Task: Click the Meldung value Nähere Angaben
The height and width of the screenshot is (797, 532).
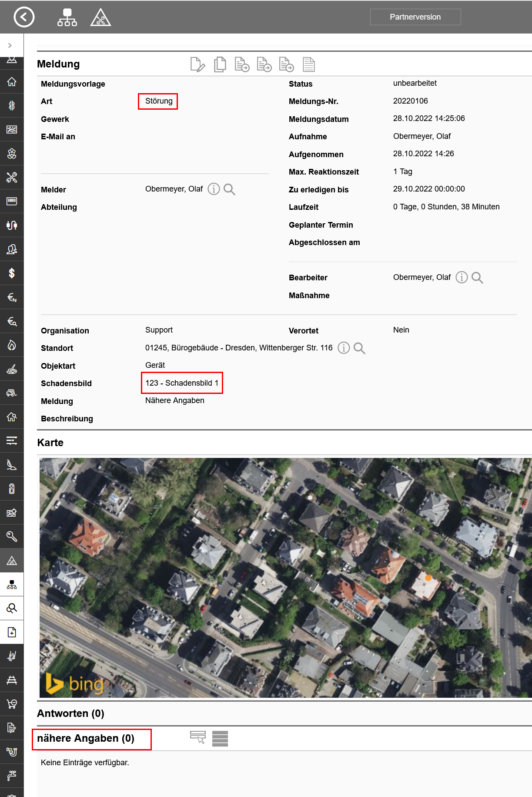Action: click(174, 400)
